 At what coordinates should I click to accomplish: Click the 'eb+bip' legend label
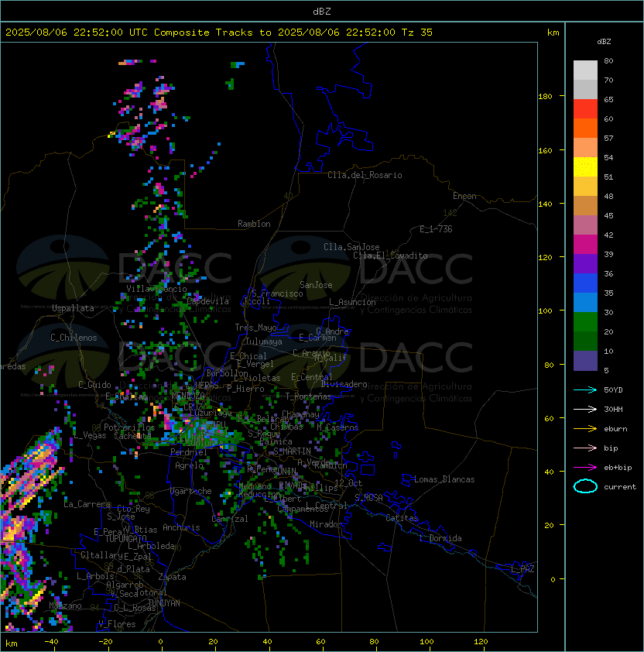click(618, 468)
